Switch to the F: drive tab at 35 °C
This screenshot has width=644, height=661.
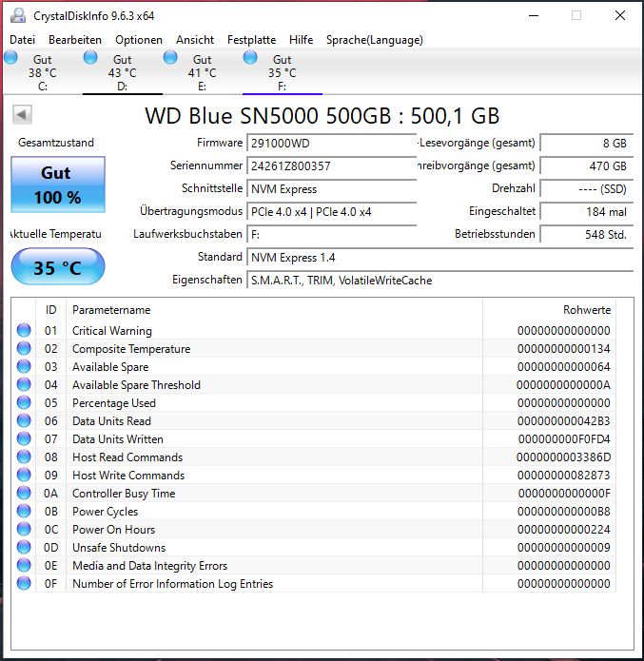(x=283, y=72)
